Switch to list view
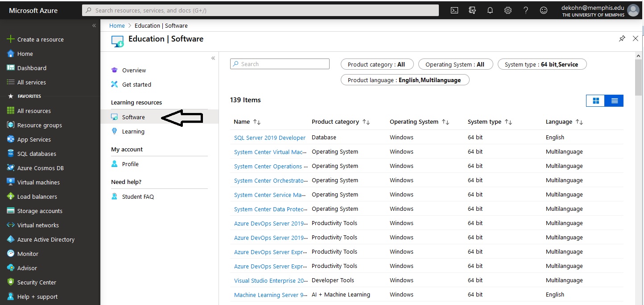Screen dimensions: 644x305 point(614,101)
